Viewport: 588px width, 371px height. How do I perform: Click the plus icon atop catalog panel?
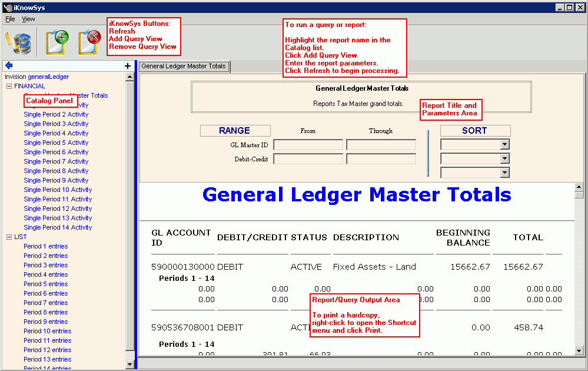pos(128,66)
